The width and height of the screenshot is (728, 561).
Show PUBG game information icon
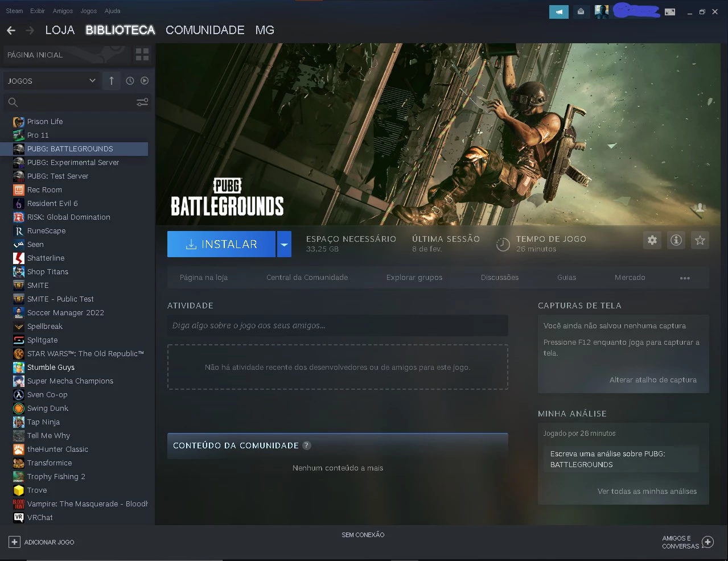point(676,241)
